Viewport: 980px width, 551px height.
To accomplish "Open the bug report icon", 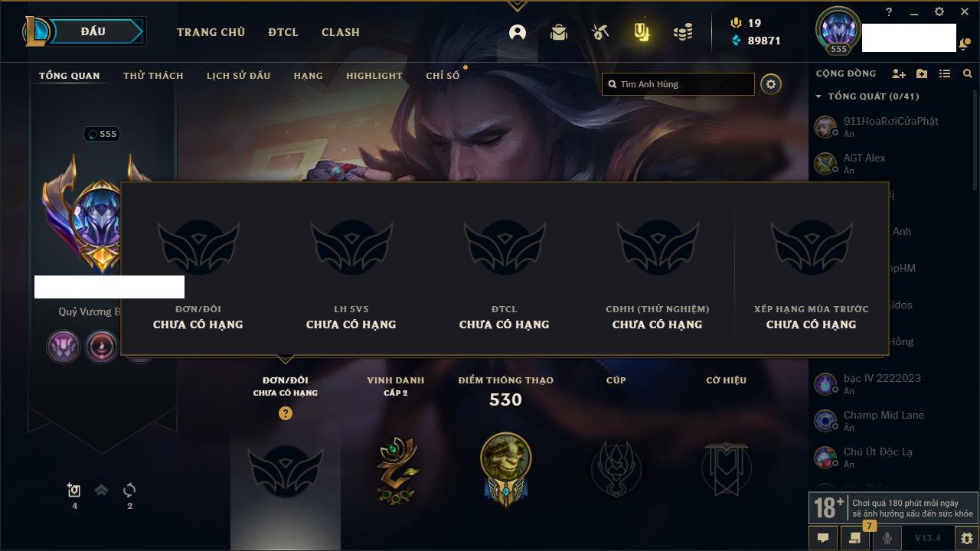I will pyautogui.click(x=966, y=538).
